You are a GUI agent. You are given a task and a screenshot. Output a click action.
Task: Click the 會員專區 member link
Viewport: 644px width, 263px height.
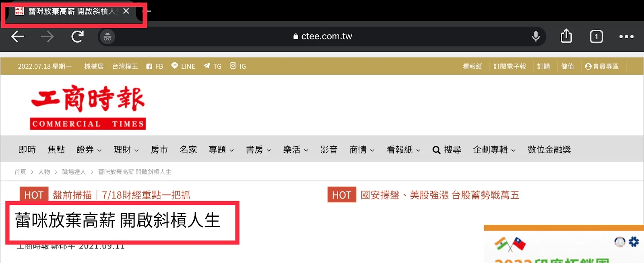coord(602,66)
